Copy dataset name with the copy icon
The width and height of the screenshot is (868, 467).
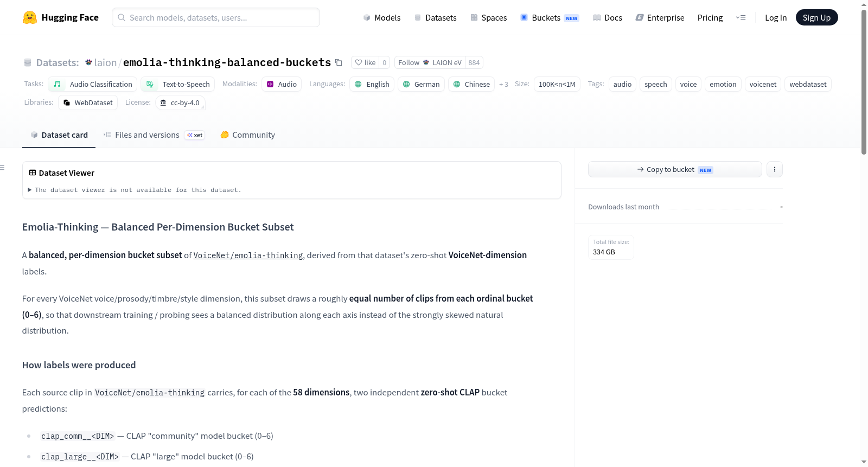(339, 62)
